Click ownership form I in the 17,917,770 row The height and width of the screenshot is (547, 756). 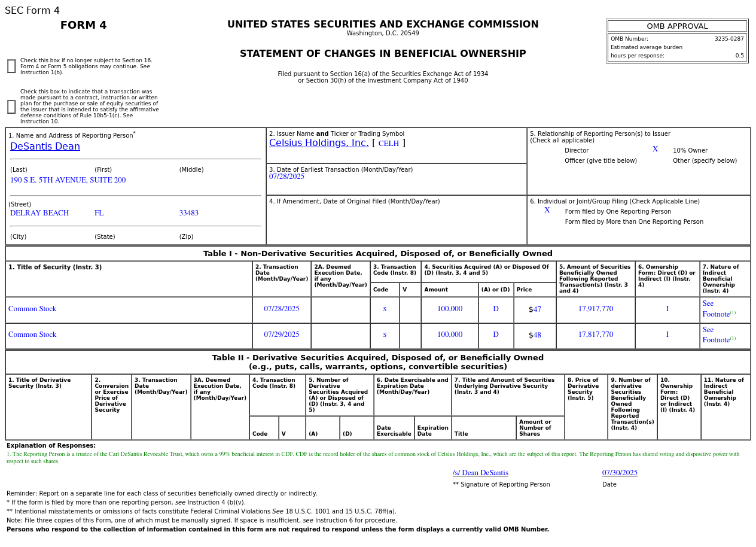coord(667,309)
